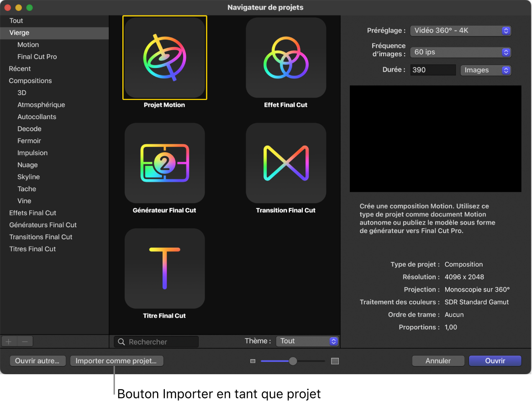Open the Images duration unit dropdown
Viewport: 532px width, 403px height.
tap(485, 70)
